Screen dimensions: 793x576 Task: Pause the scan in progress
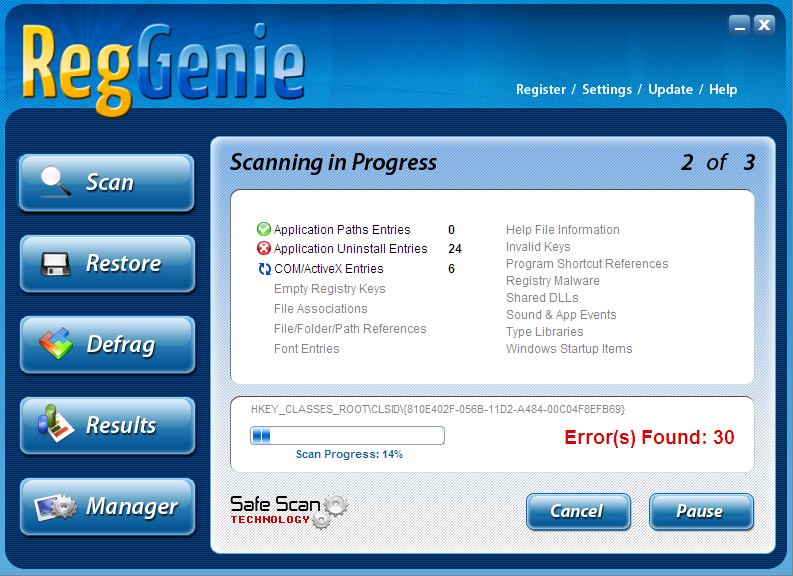click(701, 511)
